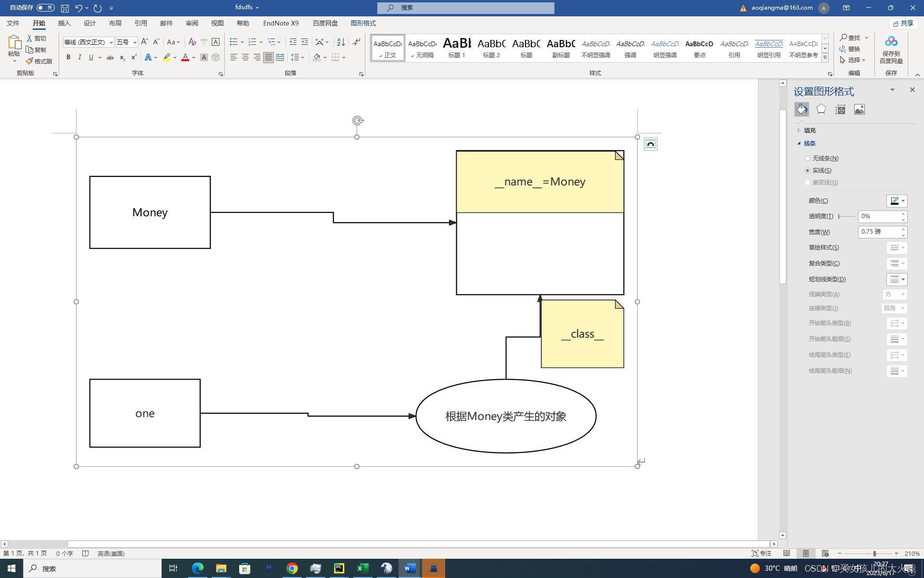The width and height of the screenshot is (924, 578).
Task: Click the center alignment icon
Action: pos(245,57)
